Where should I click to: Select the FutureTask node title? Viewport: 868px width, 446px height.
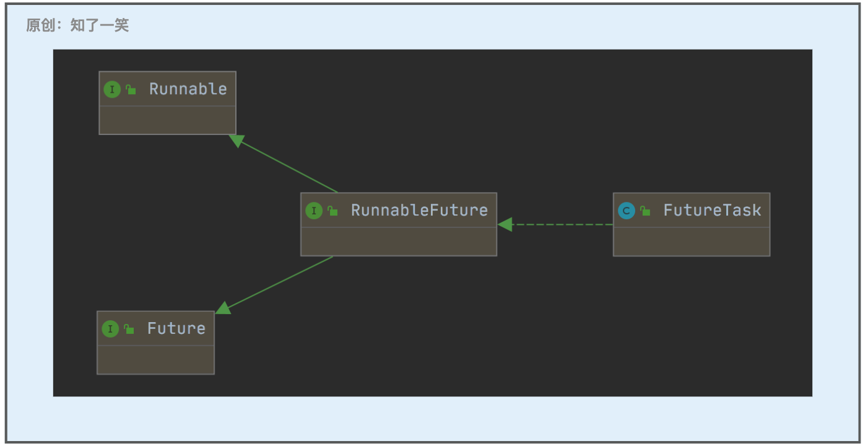pos(713,211)
